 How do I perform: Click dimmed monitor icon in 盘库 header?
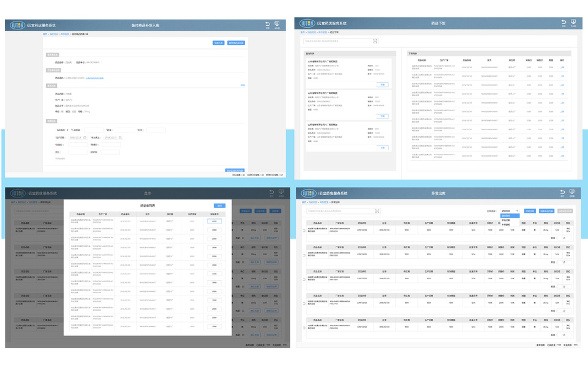tap(281, 192)
